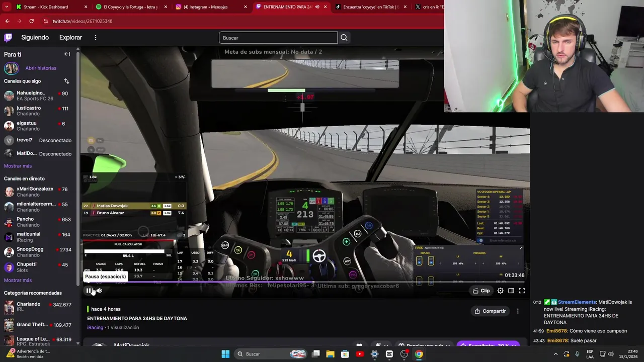
Task: Click the purple video seek bar
Action: point(304,282)
